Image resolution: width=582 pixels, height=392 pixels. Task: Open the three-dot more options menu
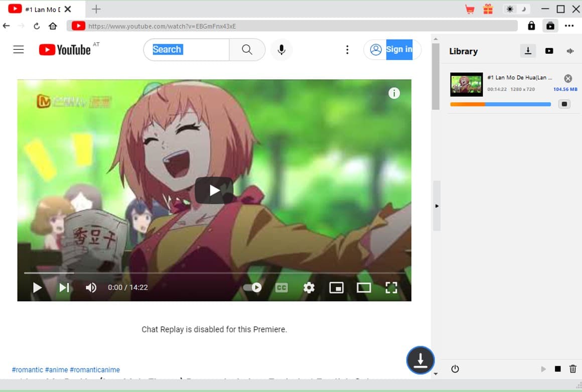569,26
